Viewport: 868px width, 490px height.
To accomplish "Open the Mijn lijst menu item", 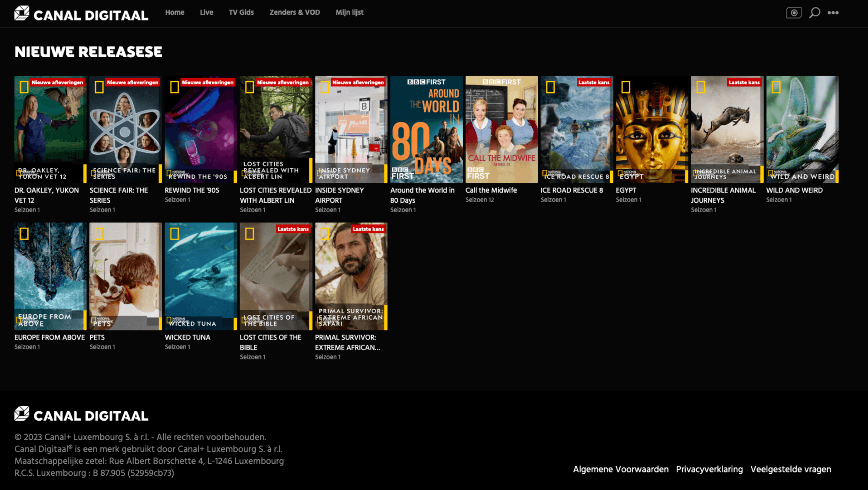I will (x=349, y=12).
